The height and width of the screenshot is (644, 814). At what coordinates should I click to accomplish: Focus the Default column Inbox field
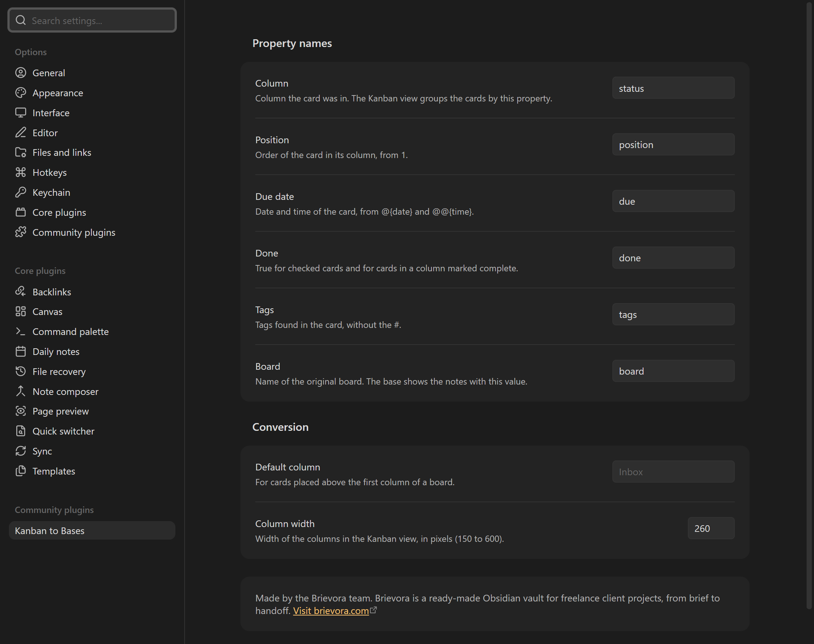pos(673,471)
